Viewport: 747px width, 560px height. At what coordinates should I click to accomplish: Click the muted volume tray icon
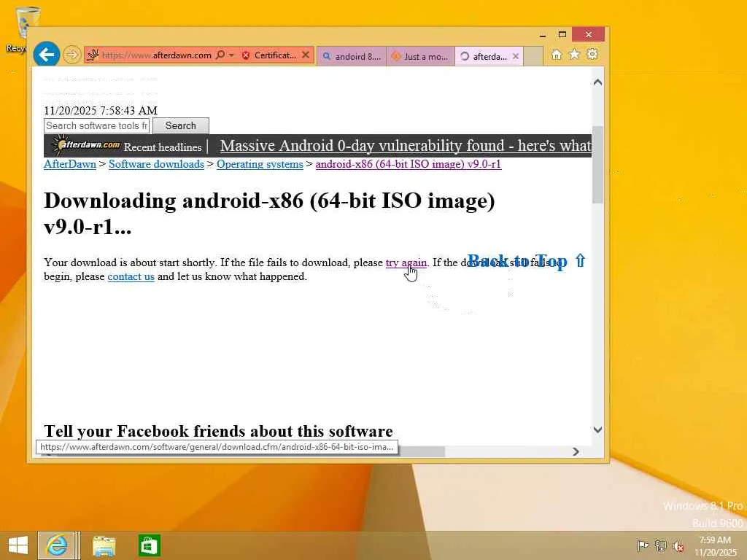tap(678, 545)
